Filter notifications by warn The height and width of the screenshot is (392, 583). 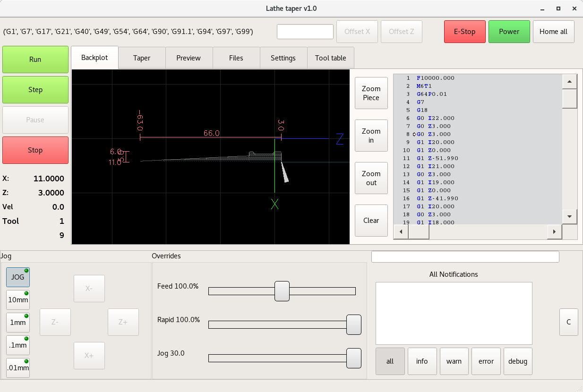[454, 361]
